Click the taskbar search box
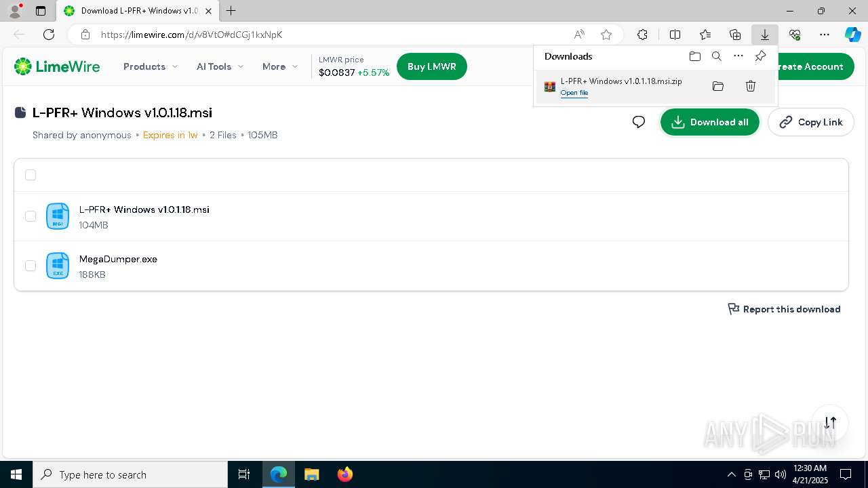The image size is (868, 488). (x=130, y=474)
